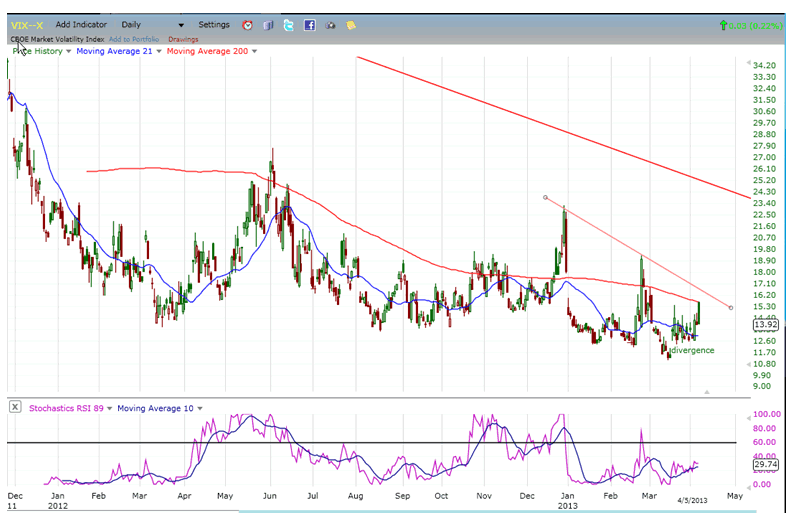The width and height of the screenshot is (792, 528).
Task: Click the 13.92 current price label
Action: click(765, 325)
